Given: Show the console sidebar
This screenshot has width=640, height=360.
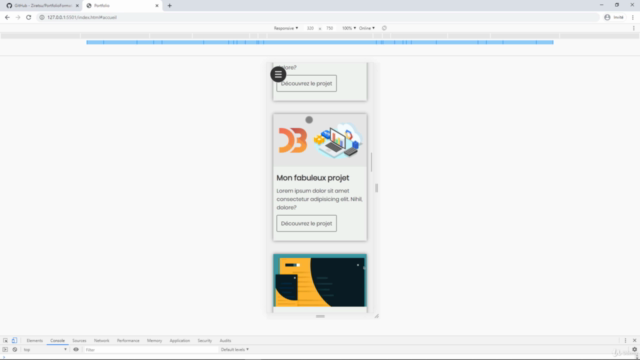Looking at the screenshot, I should tap(5, 349).
